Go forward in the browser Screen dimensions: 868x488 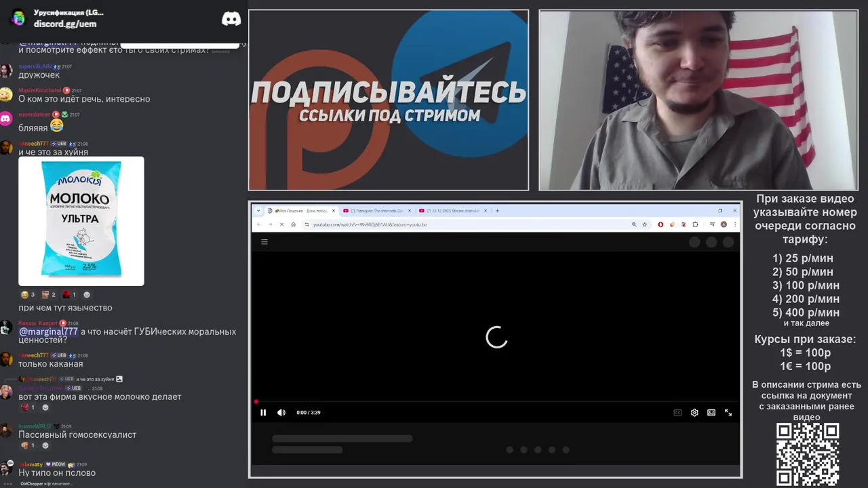[x=270, y=224]
